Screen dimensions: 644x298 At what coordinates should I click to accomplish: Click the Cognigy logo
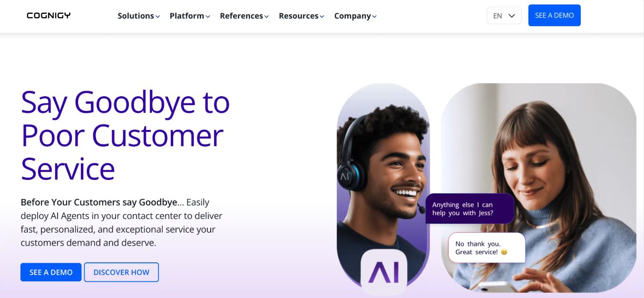pos(49,16)
